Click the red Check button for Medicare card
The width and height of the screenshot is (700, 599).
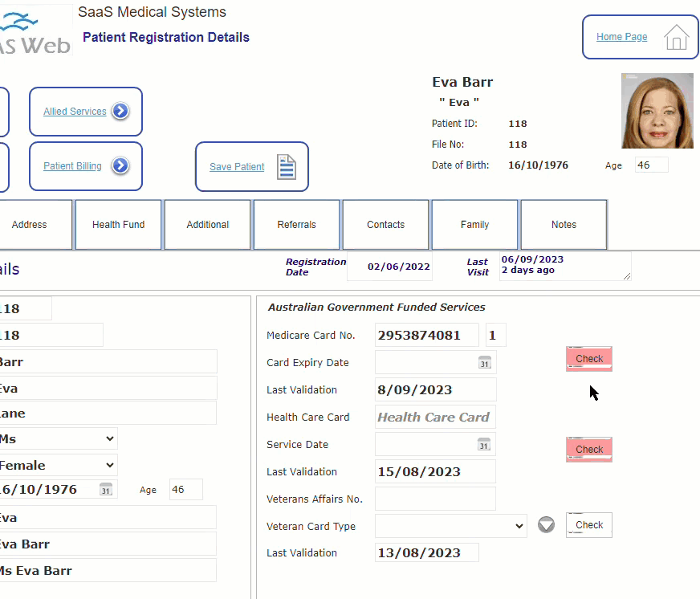589,359
